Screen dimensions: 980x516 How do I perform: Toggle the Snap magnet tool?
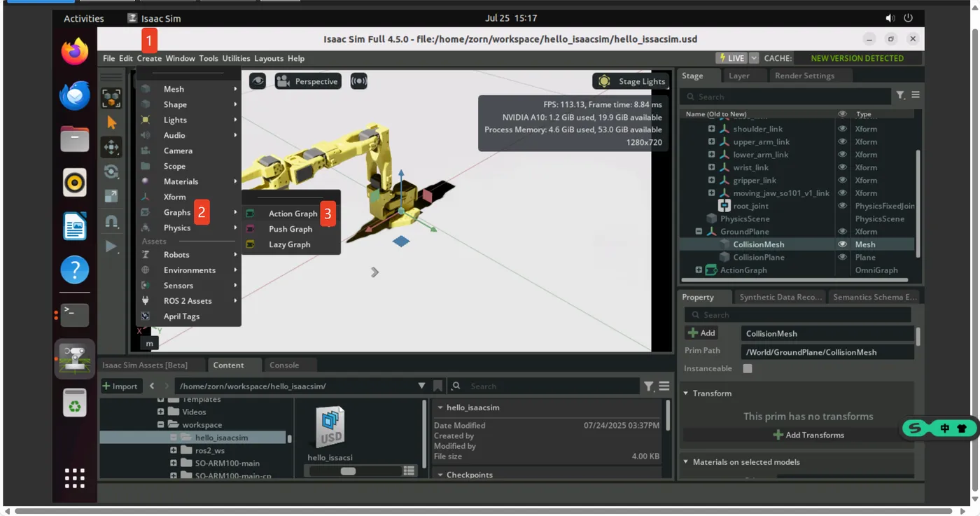tap(111, 221)
